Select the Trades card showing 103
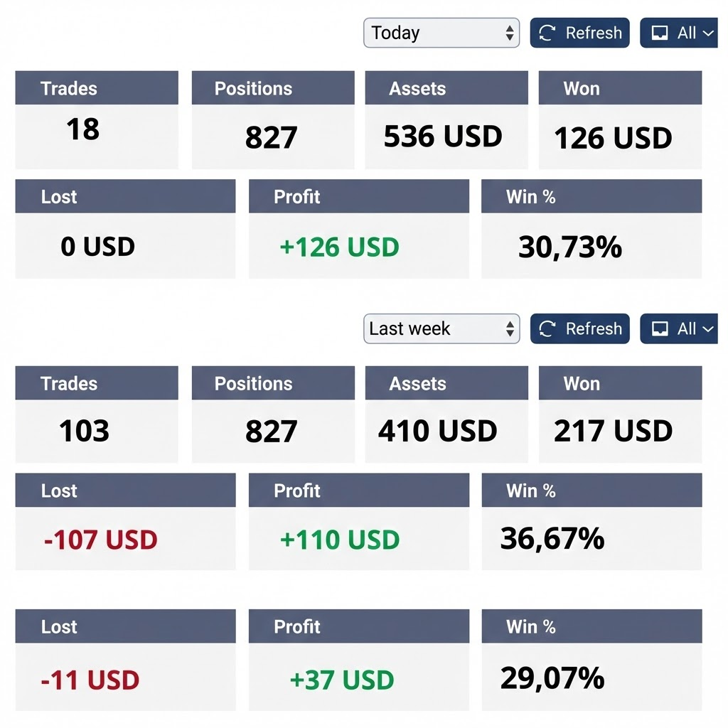 point(97,414)
